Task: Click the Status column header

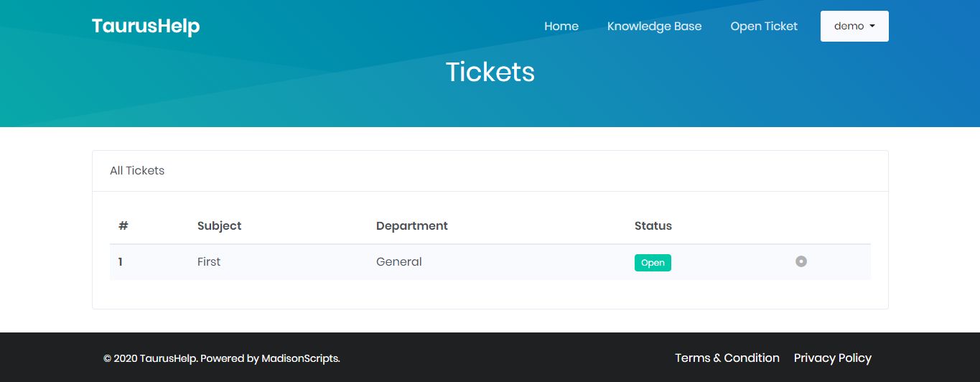Action: point(653,225)
